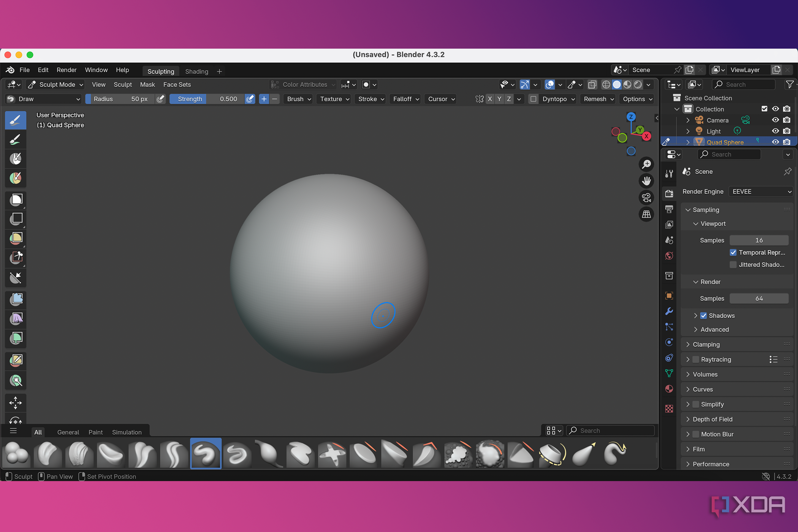798x532 pixels.
Task: Open the Remesh dropdown
Action: (x=598, y=99)
